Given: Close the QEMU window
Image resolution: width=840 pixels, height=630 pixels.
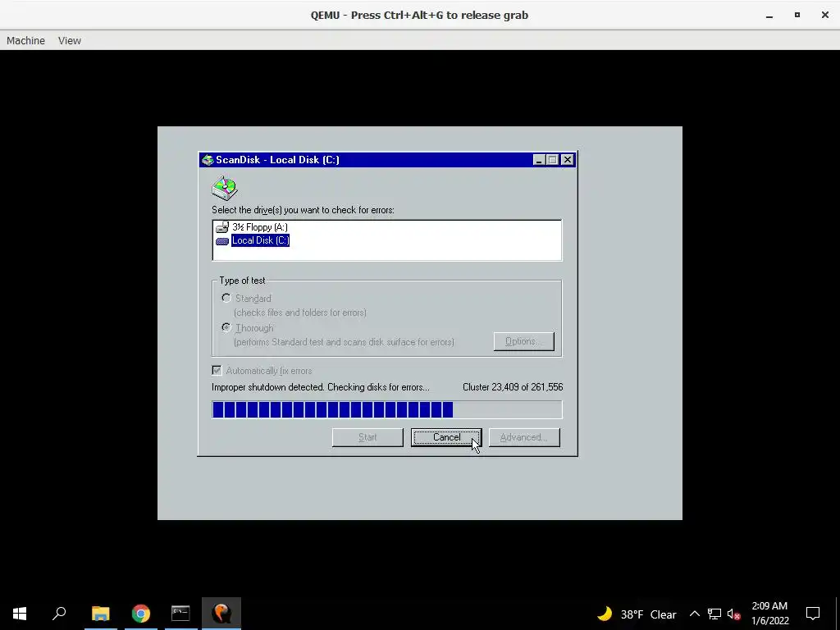Looking at the screenshot, I should (825, 15).
